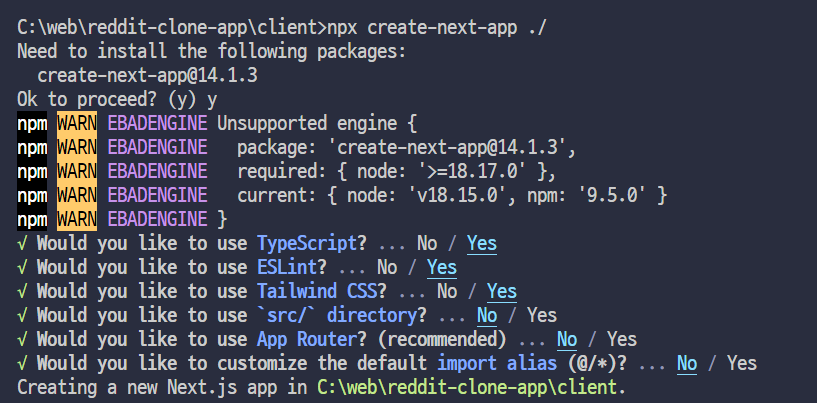
Task: Click the blue text 'import alias'
Action: (497, 363)
